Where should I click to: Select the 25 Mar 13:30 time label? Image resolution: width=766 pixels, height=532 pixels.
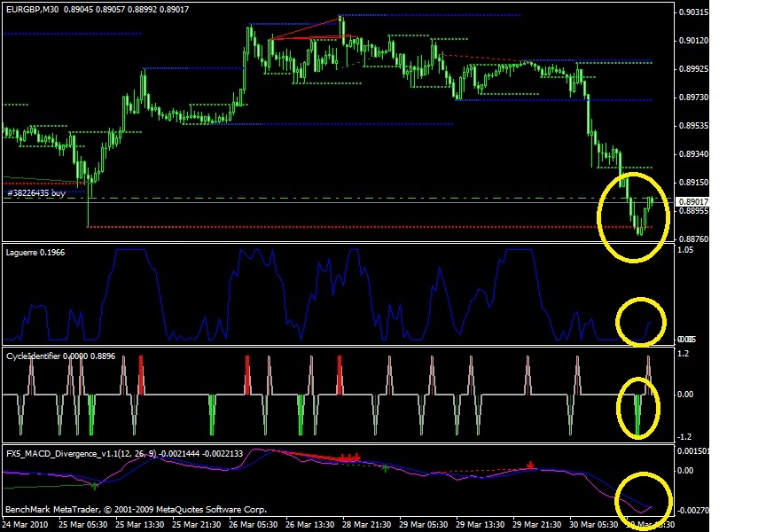tap(140, 524)
